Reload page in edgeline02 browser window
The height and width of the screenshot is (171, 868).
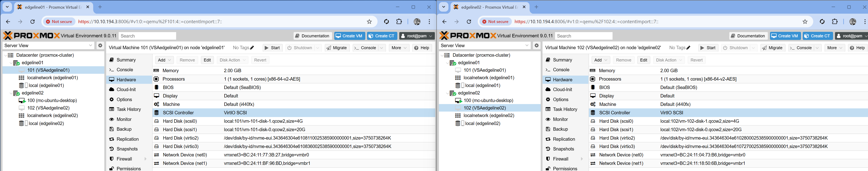tap(469, 22)
